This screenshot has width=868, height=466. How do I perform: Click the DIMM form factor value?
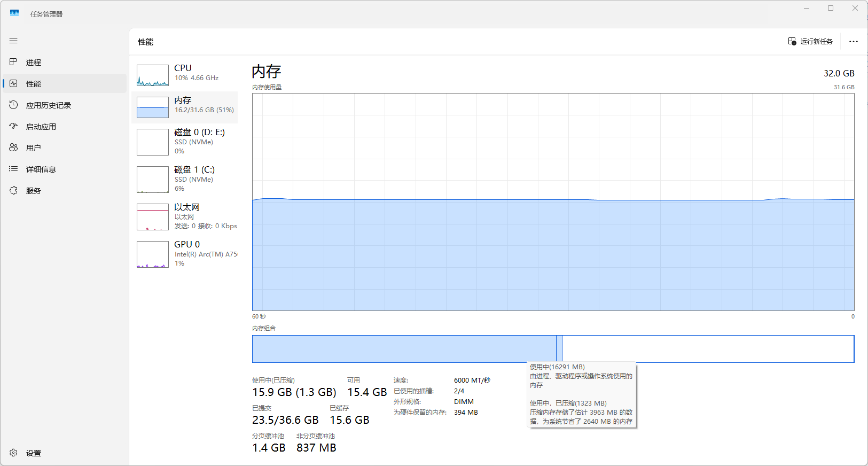pyautogui.click(x=464, y=402)
